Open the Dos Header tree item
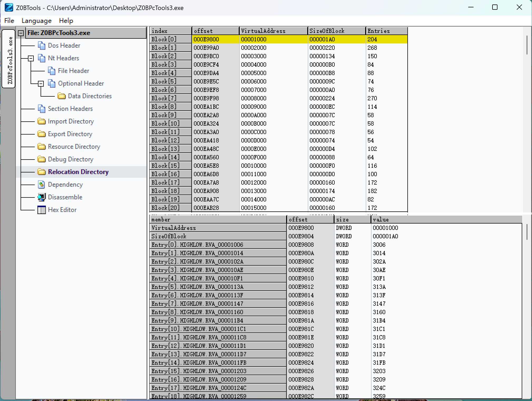 coord(64,45)
